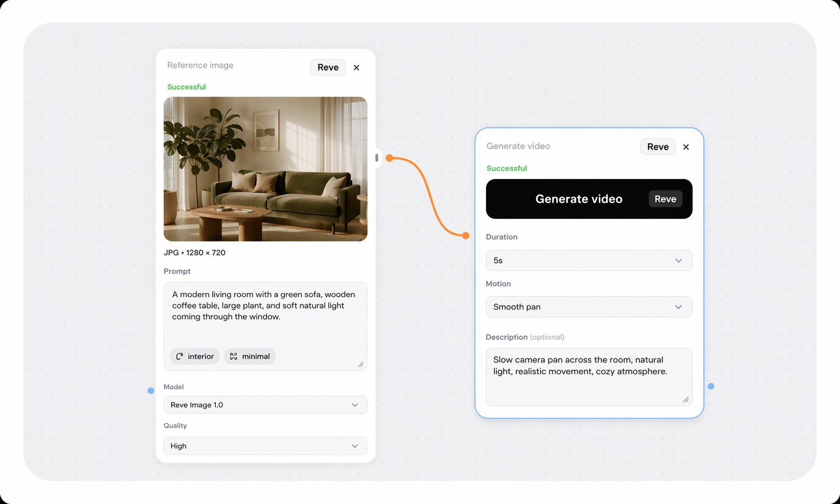Close the Generate video panel
The height and width of the screenshot is (504, 840).
click(686, 147)
